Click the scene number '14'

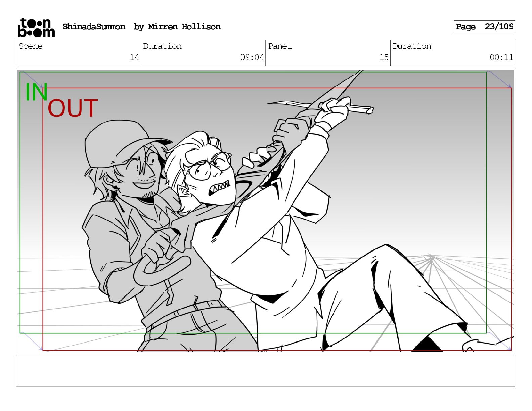134,57
